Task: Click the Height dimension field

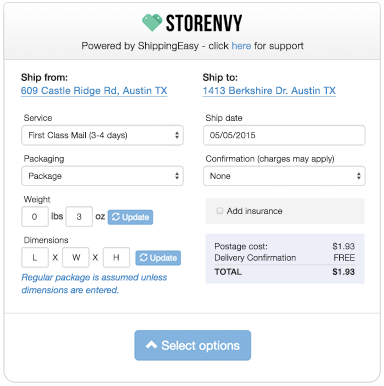Action: (x=116, y=257)
